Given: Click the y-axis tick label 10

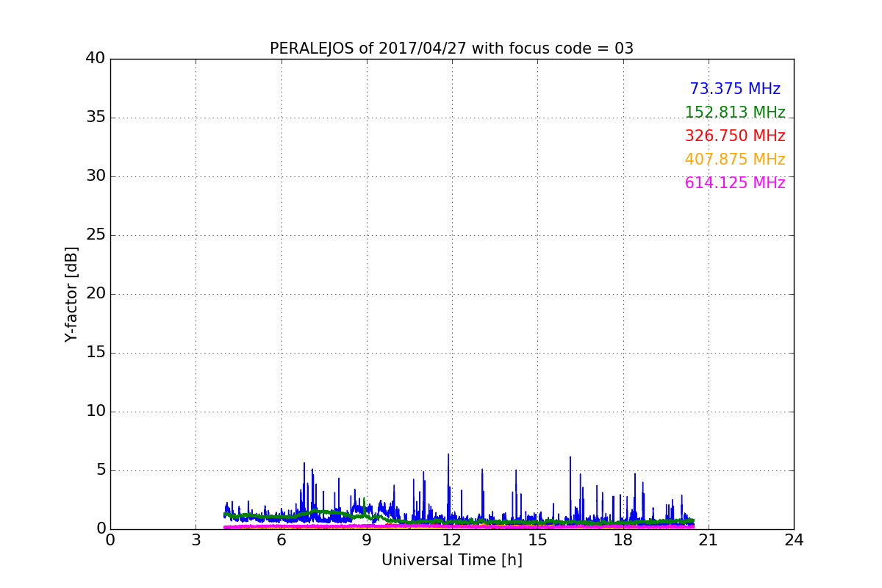Looking at the screenshot, I should tap(96, 412).
